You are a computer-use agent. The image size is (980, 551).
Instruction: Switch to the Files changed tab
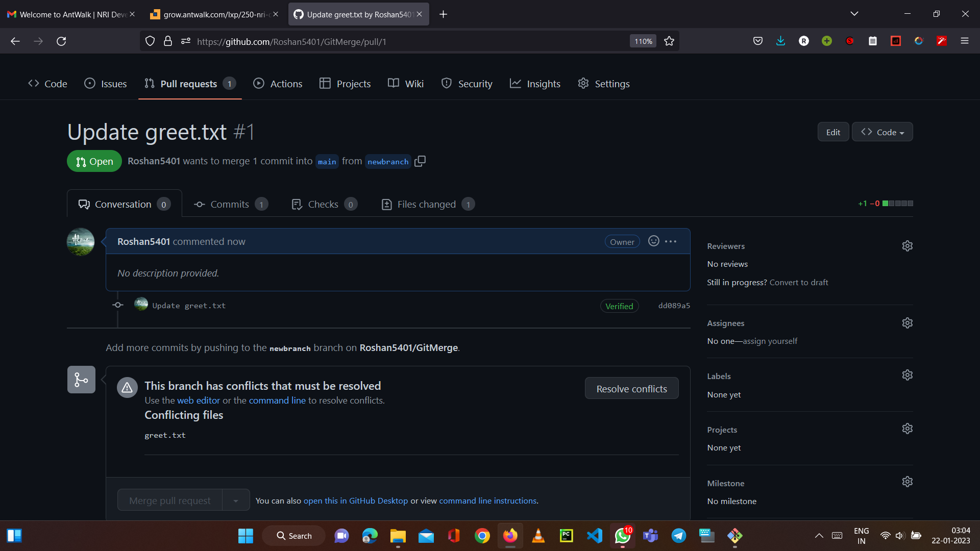click(427, 204)
